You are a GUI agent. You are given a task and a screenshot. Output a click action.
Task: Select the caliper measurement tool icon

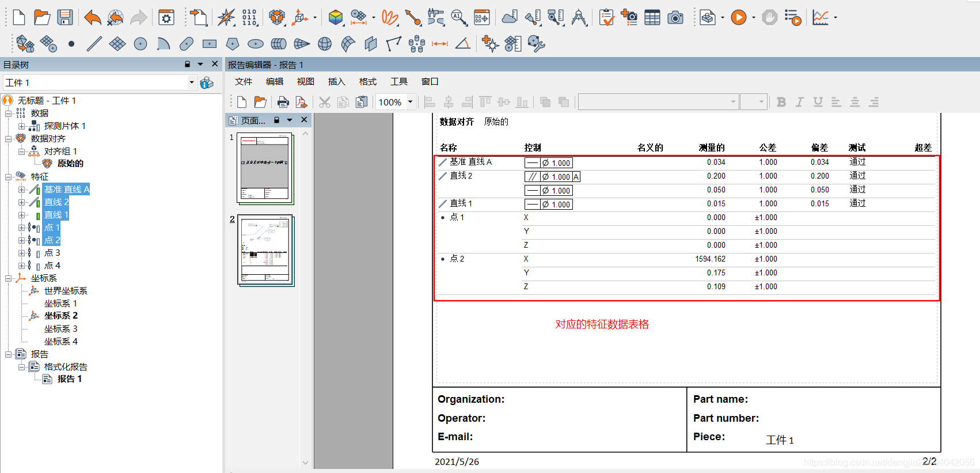coord(436,18)
